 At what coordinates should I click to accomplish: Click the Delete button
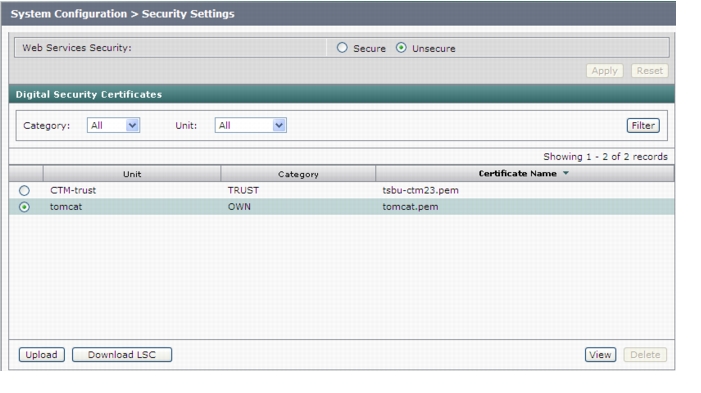pos(645,355)
